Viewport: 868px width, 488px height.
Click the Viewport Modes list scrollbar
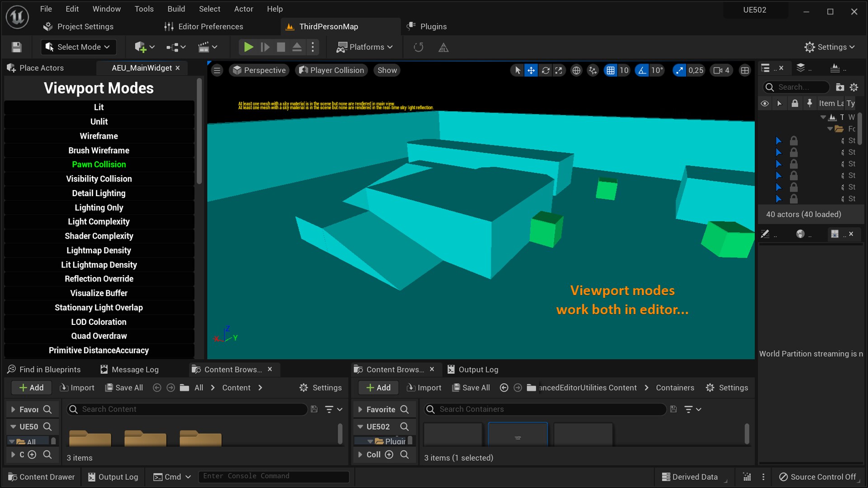[199, 131]
